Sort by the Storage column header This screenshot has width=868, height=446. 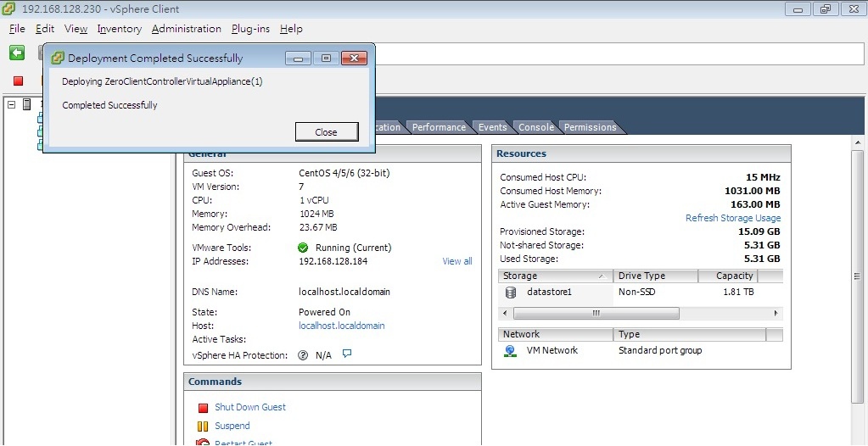(556, 276)
